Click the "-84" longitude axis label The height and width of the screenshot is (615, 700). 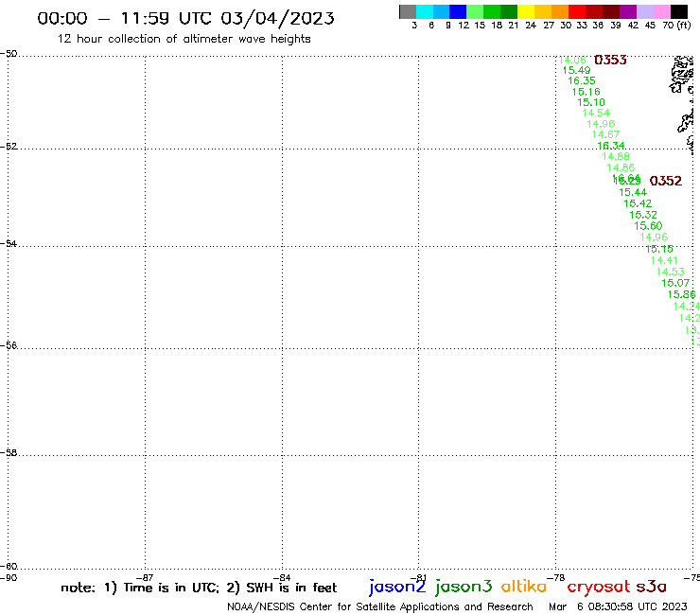tap(282, 577)
